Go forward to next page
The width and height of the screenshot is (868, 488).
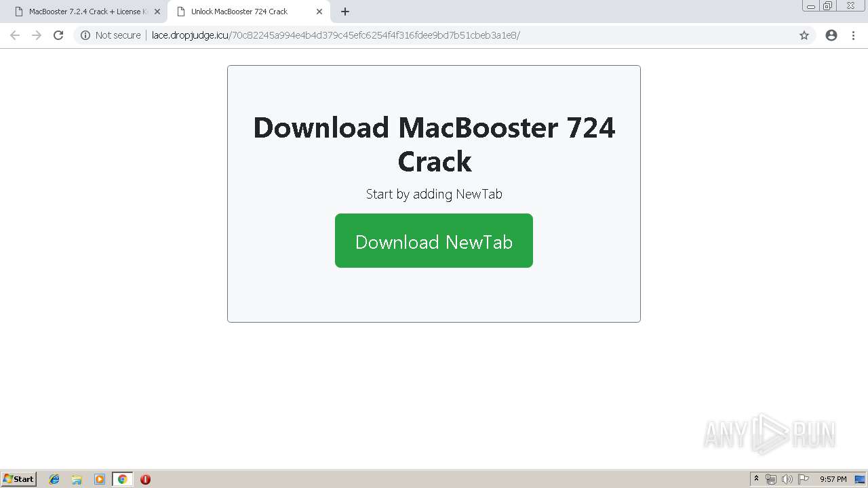click(37, 35)
